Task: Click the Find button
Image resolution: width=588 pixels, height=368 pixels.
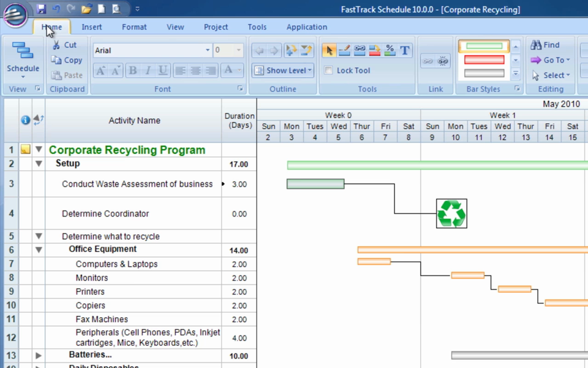Action: point(545,45)
